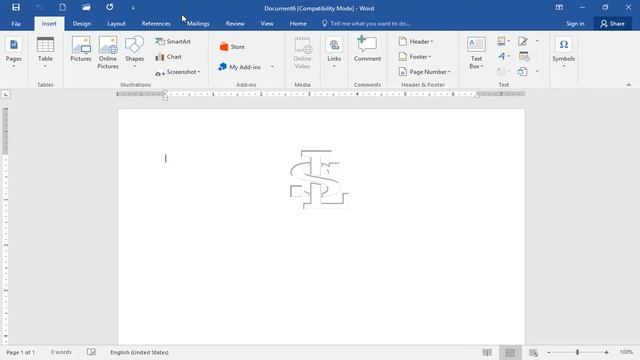This screenshot has width=640, height=360.
Task: Add a Drop Cap icon
Action: coord(503,71)
